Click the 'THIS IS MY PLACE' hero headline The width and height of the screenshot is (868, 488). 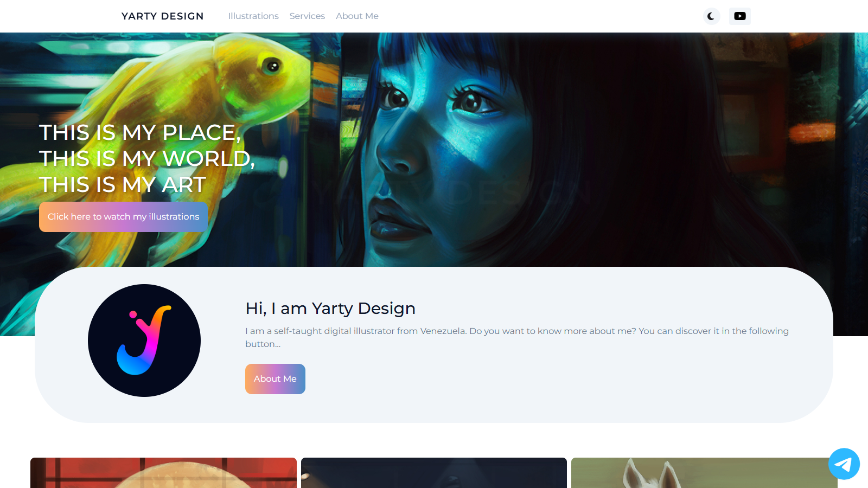140,133
